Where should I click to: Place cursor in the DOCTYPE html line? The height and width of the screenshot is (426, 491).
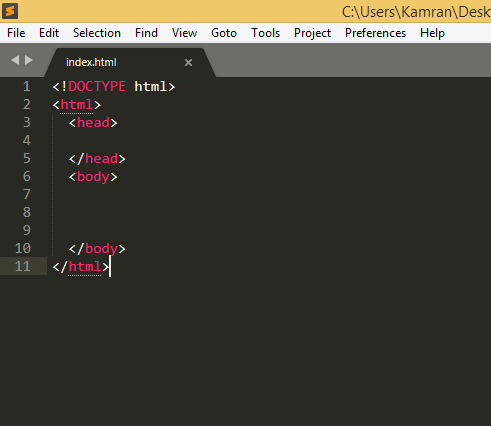click(113, 87)
